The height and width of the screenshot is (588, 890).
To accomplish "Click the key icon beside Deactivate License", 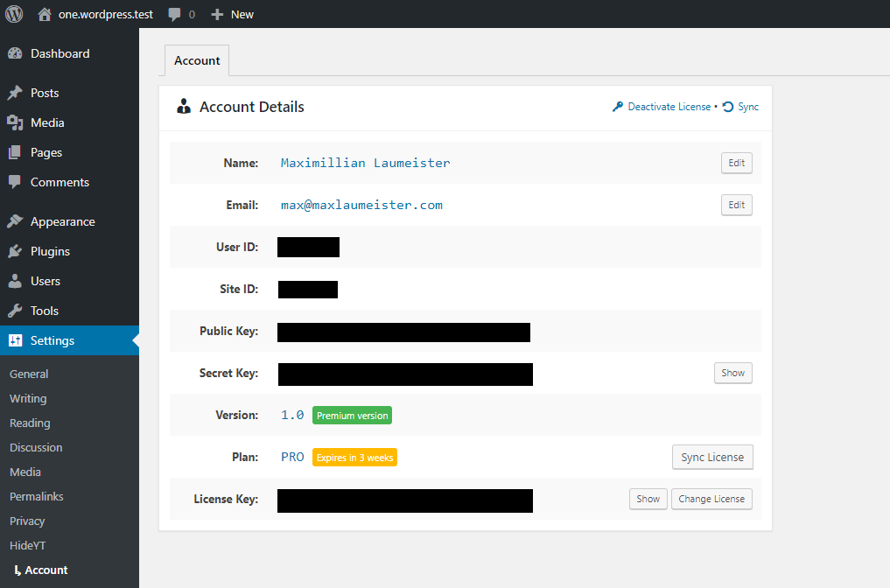I will (x=617, y=106).
